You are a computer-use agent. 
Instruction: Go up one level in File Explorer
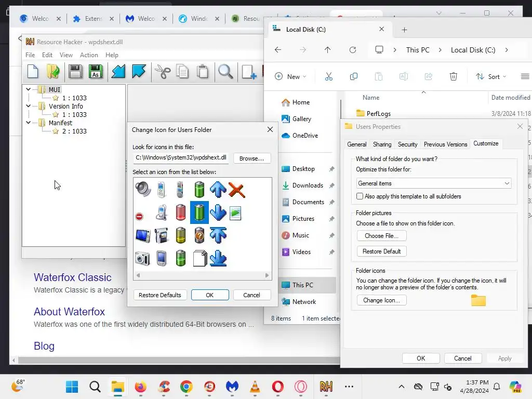(x=327, y=50)
